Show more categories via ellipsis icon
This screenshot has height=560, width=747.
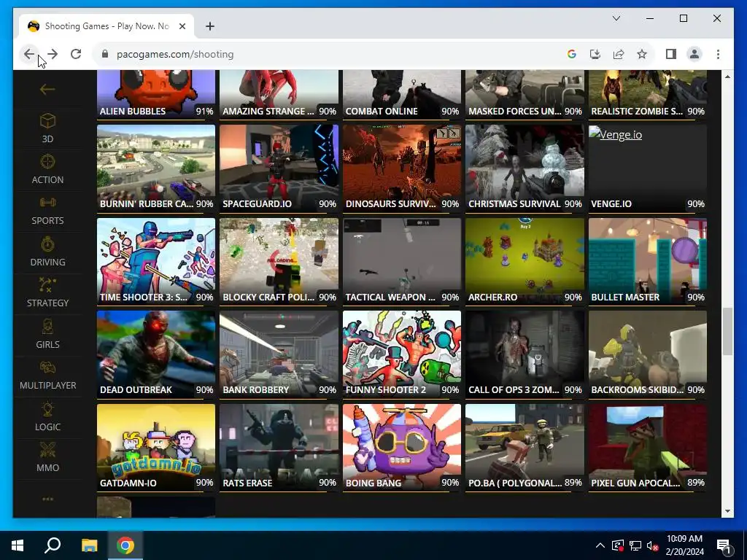click(x=47, y=499)
